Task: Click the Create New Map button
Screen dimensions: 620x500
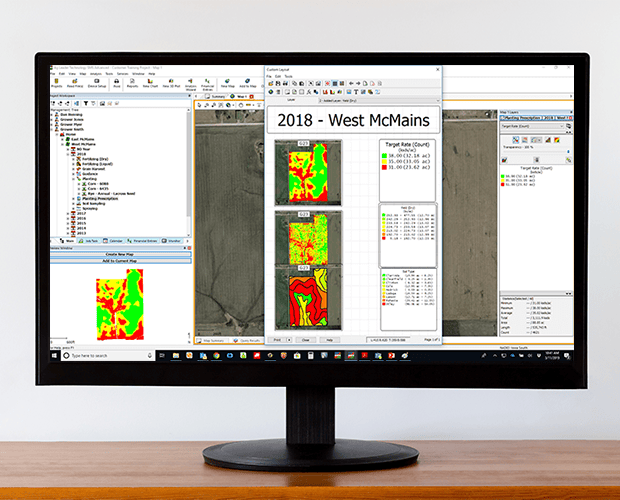Action: (119, 255)
